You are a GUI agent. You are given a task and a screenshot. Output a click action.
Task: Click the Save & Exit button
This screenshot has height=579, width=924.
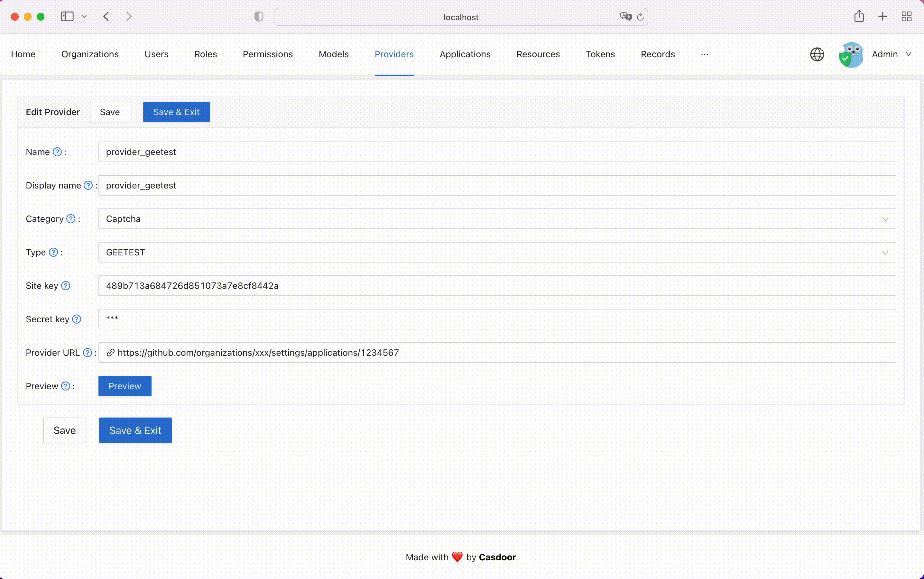pyautogui.click(x=176, y=112)
